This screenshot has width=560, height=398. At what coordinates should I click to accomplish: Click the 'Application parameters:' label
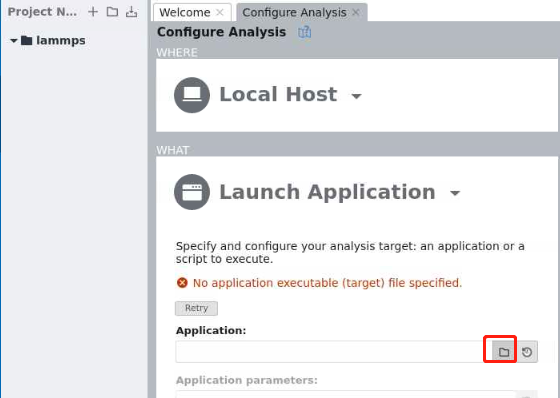247,380
